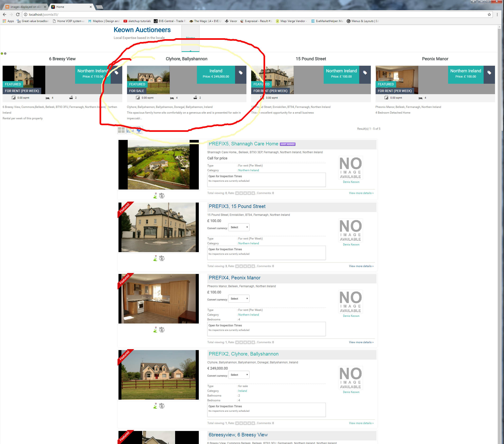Click compare scales icon under Peonix Manor photo

pos(162,330)
